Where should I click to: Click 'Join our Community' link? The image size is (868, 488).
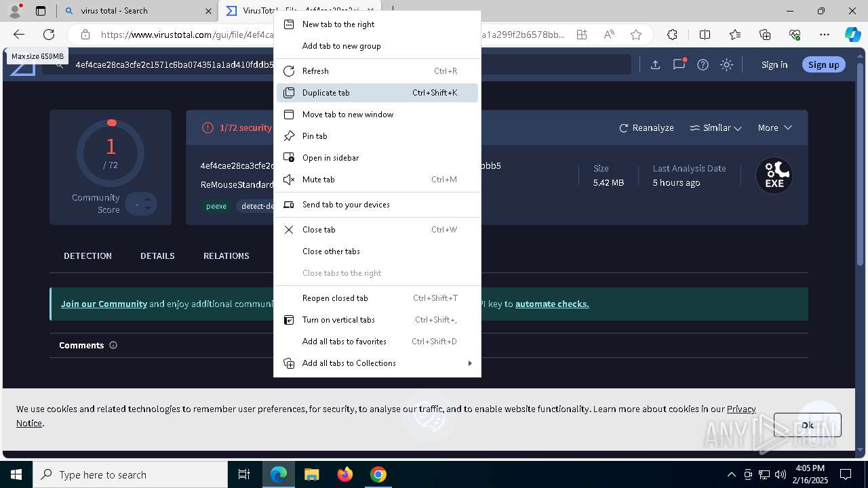pos(104,304)
